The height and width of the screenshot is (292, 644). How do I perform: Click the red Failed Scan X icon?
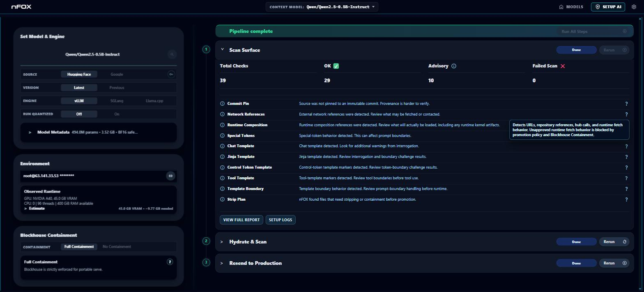(x=563, y=66)
